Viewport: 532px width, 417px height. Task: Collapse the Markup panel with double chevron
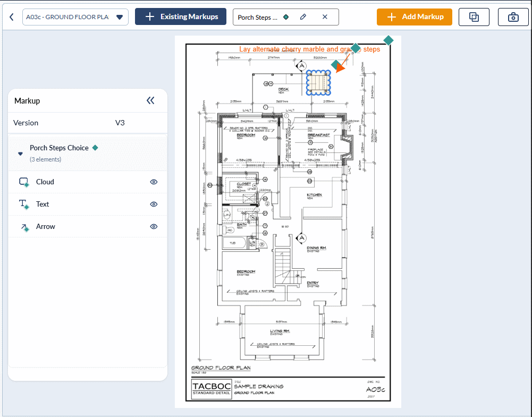(150, 100)
